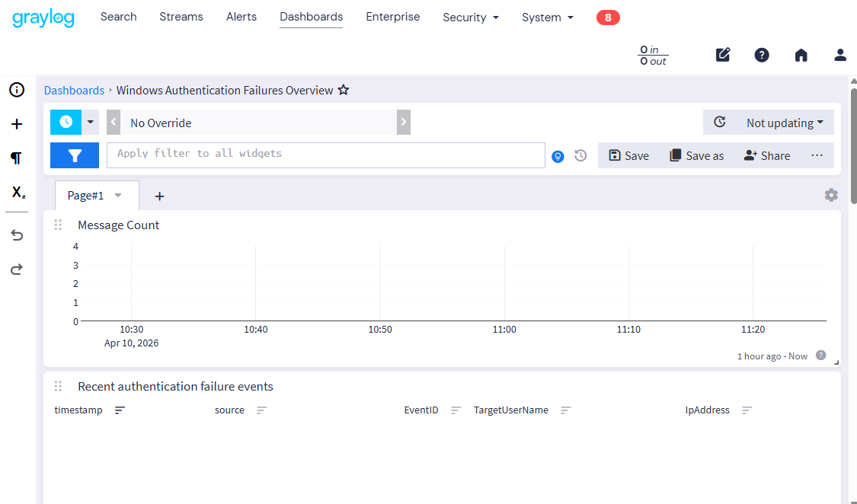Image resolution: width=857 pixels, height=504 pixels.
Task: Save the dashboard
Action: pos(628,155)
